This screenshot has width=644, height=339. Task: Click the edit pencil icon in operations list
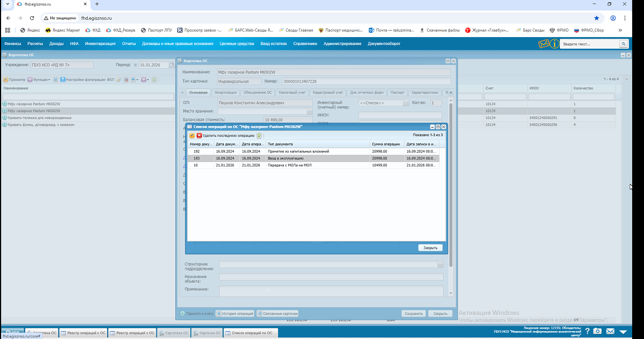192,136
